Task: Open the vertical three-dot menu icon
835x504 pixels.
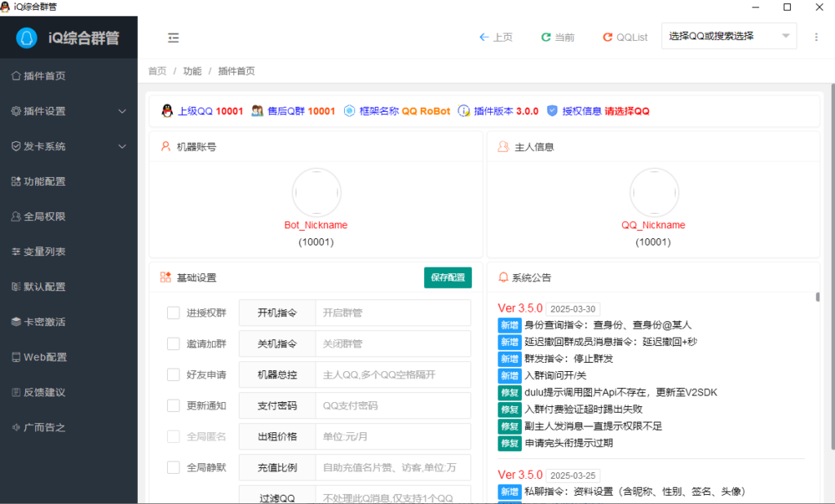Action: click(x=816, y=37)
